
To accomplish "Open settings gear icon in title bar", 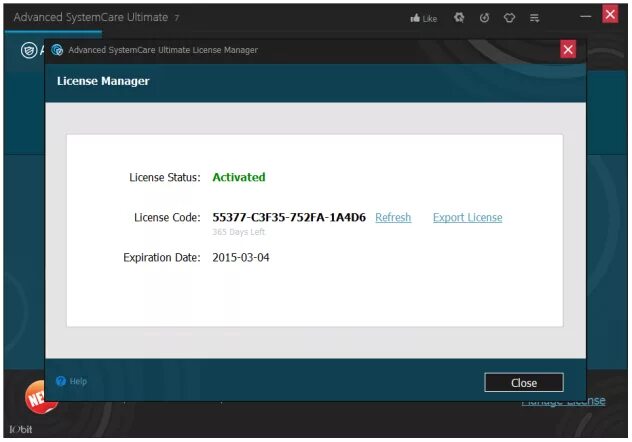I will point(459,18).
